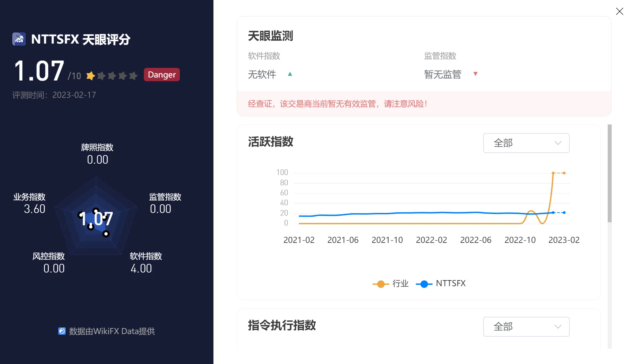632x364 pixels.
Task: Click the first gold rating star
Action: (91, 76)
